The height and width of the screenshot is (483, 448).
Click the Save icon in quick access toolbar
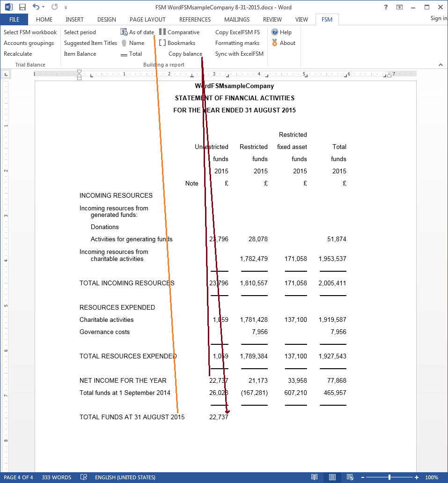coord(22,7)
